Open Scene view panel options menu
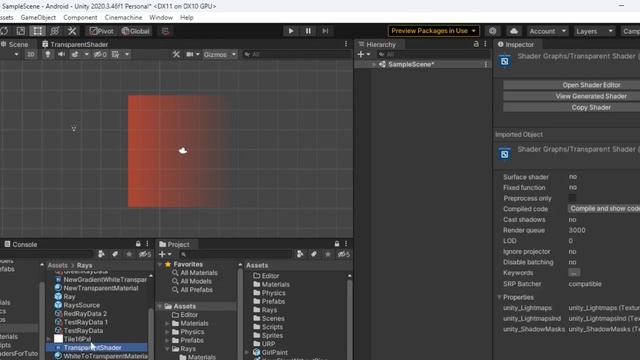Screen dimensions: 640x360 tap(346, 44)
